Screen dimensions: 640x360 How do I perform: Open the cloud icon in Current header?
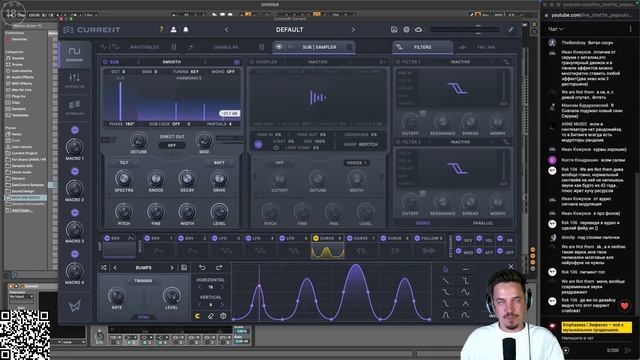coord(418,29)
